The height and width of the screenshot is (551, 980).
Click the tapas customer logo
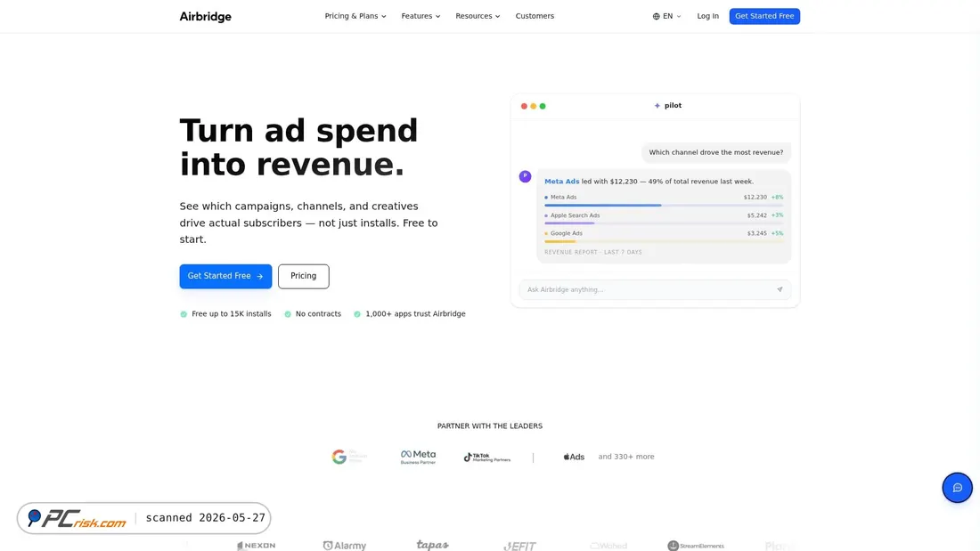coord(432,545)
